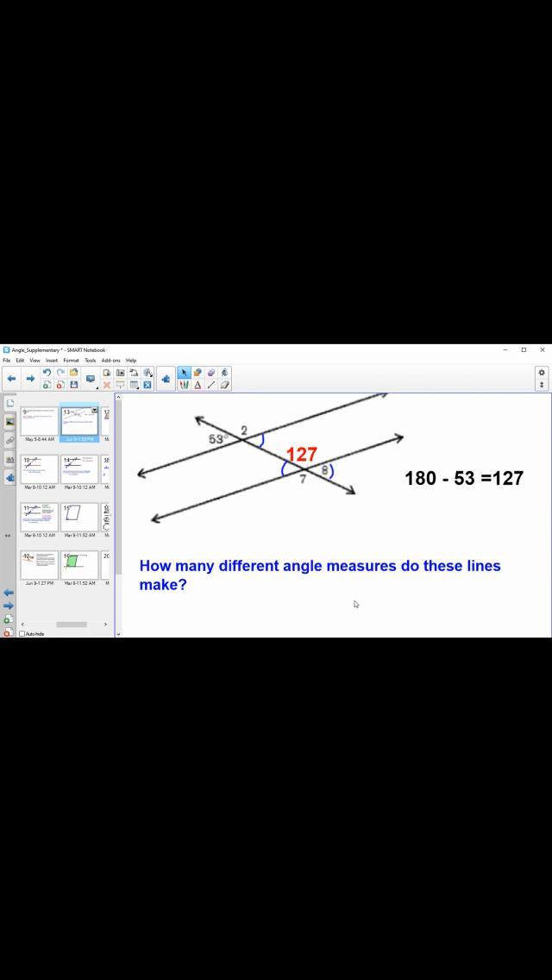The width and height of the screenshot is (552, 980).
Task: Click the paste icon in the toolbar
Action: coord(107,373)
